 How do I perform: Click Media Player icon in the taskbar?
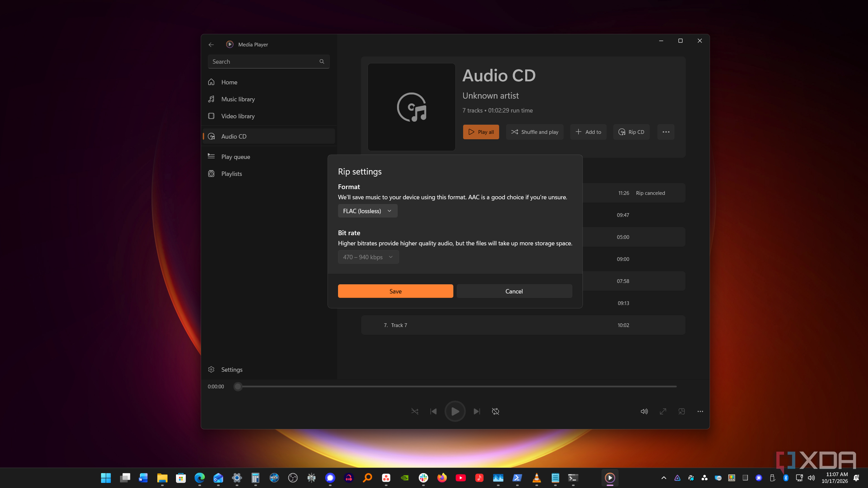pos(610,478)
